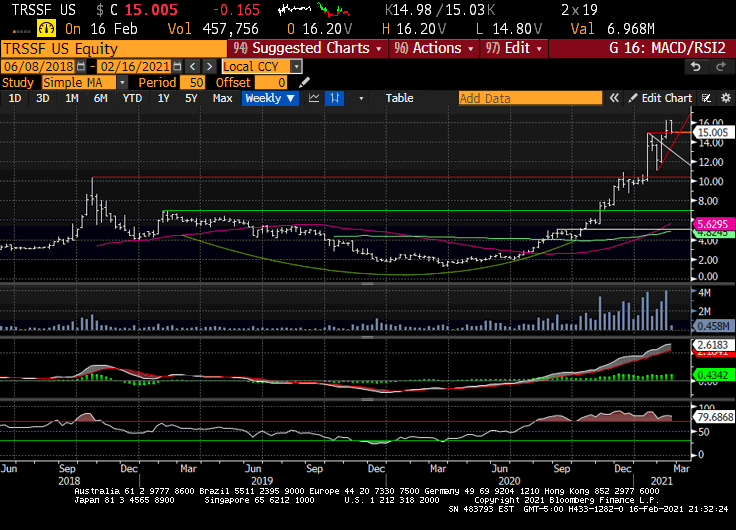This screenshot has height=530, width=736.
Task: Click the divider handle between price and volume panes
Action: (x=368, y=284)
